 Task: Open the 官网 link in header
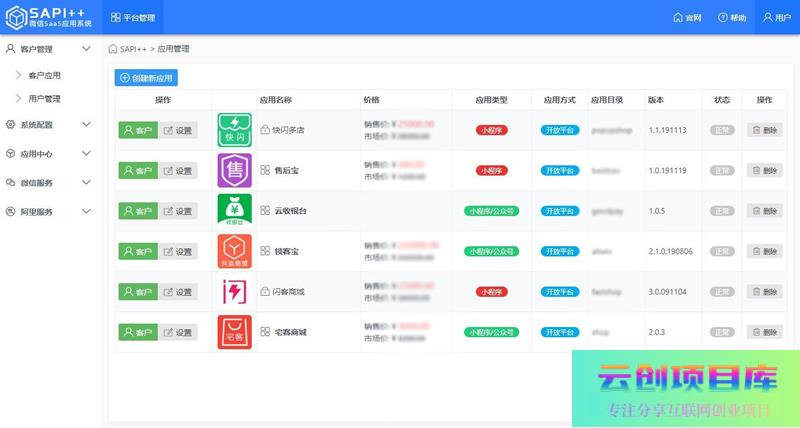coord(687,18)
